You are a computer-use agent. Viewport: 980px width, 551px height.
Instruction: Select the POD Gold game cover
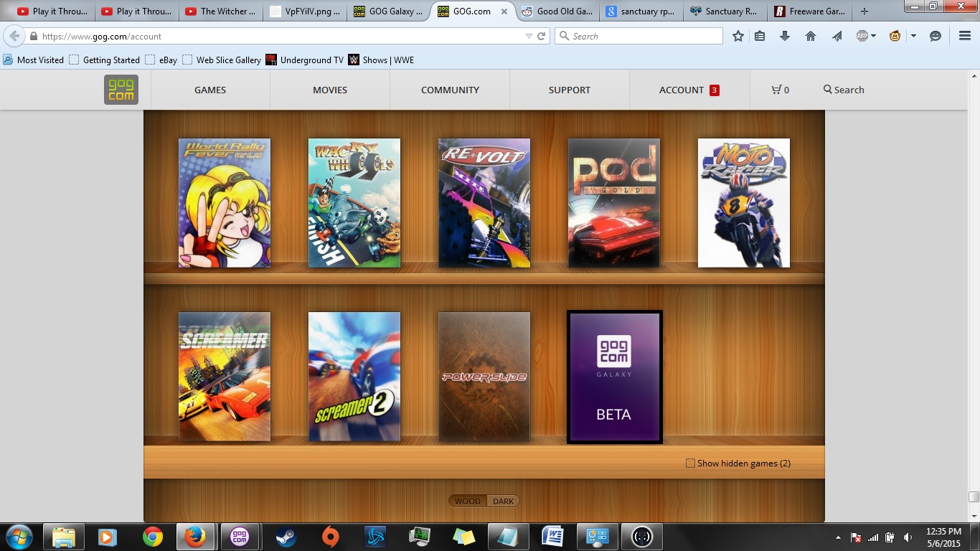pos(614,203)
